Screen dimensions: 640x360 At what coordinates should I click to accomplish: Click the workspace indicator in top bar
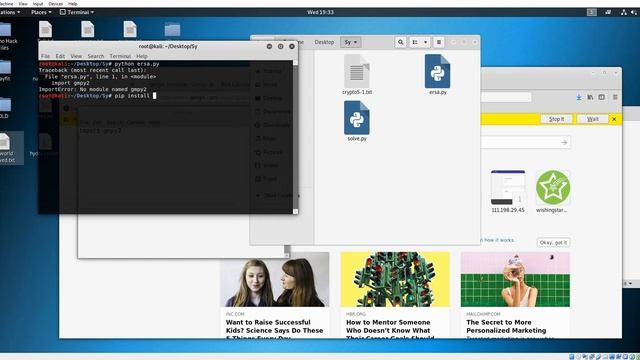(591, 12)
